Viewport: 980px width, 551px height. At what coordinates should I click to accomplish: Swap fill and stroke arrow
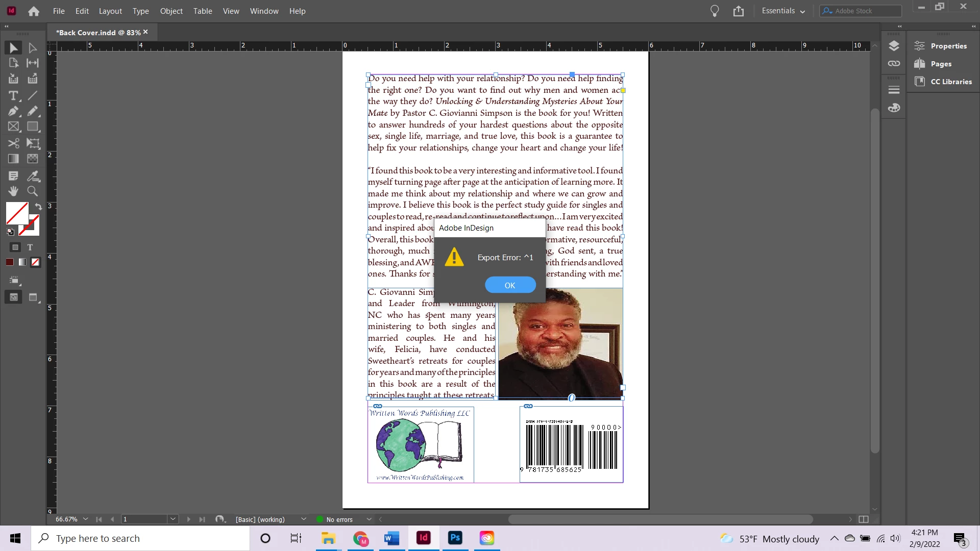[x=38, y=206]
